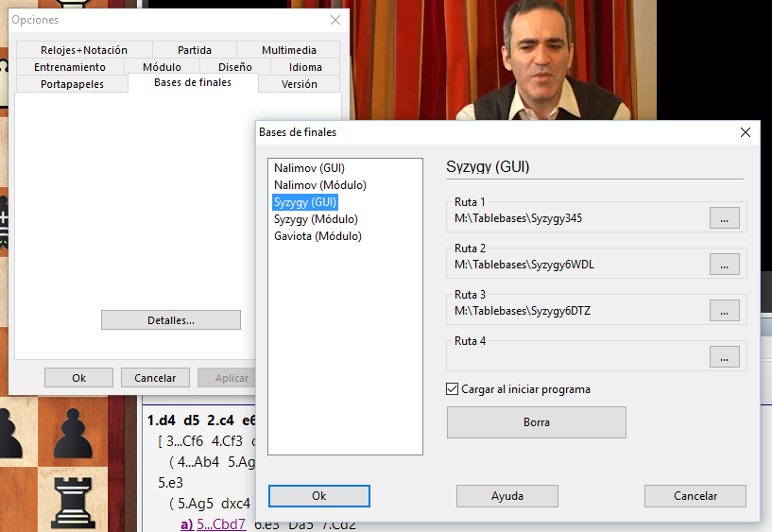Confirm Opciones dialog with Ok
Image resolution: width=772 pixels, height=532 pixels.
pos(78,378)
